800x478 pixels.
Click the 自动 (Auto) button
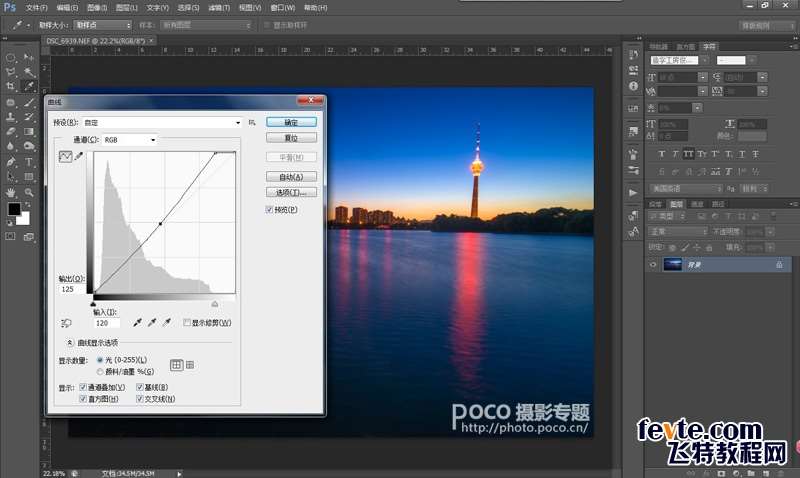click(x=291, y=177)
